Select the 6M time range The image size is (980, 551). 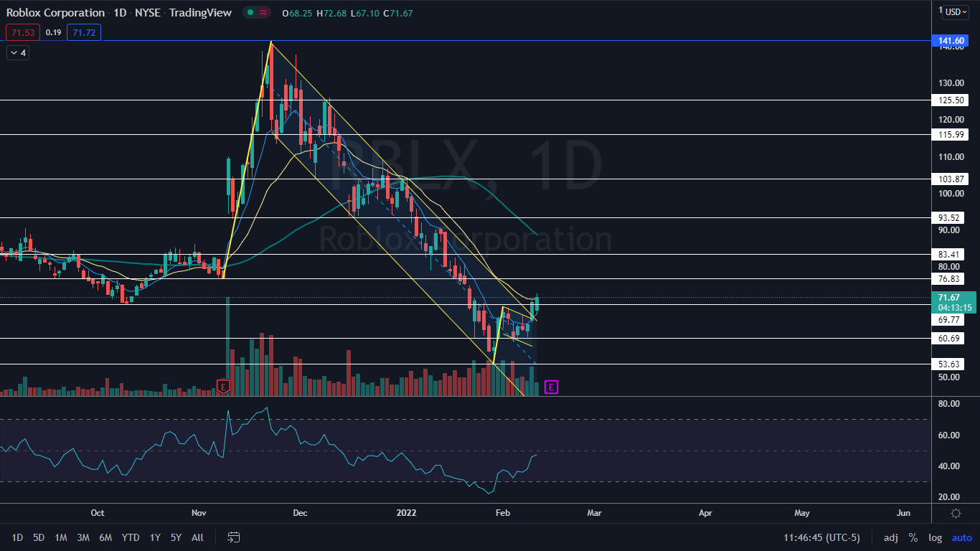point(105,537)
